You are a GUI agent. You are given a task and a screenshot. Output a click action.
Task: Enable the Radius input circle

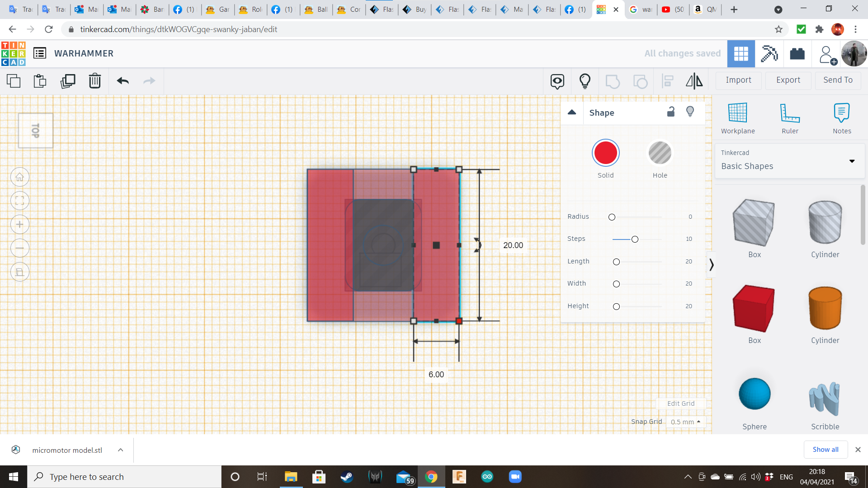(611, 217)
